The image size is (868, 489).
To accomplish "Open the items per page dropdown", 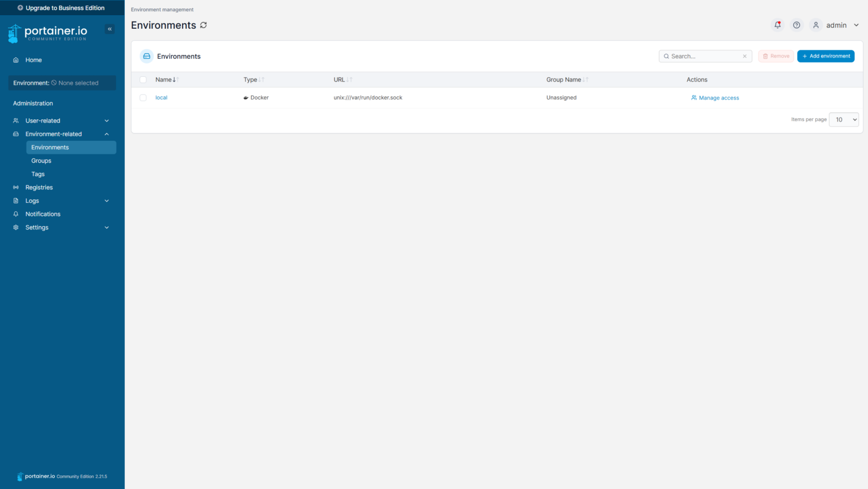I will point(843,119).
